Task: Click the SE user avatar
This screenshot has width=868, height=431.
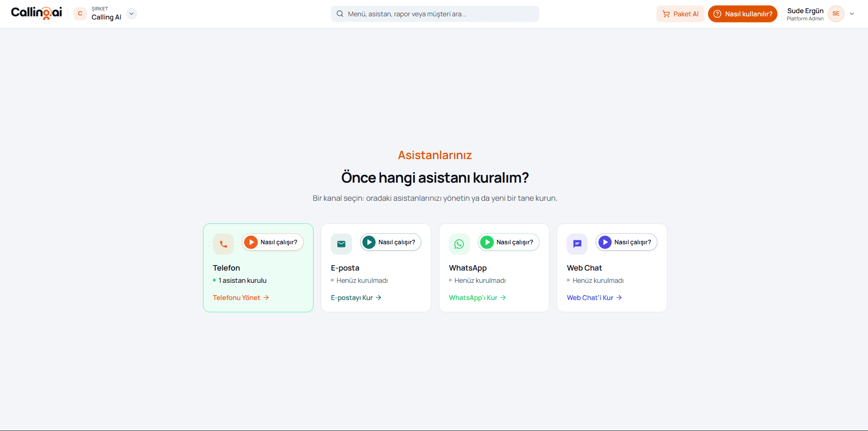Action: click(836, 14)
